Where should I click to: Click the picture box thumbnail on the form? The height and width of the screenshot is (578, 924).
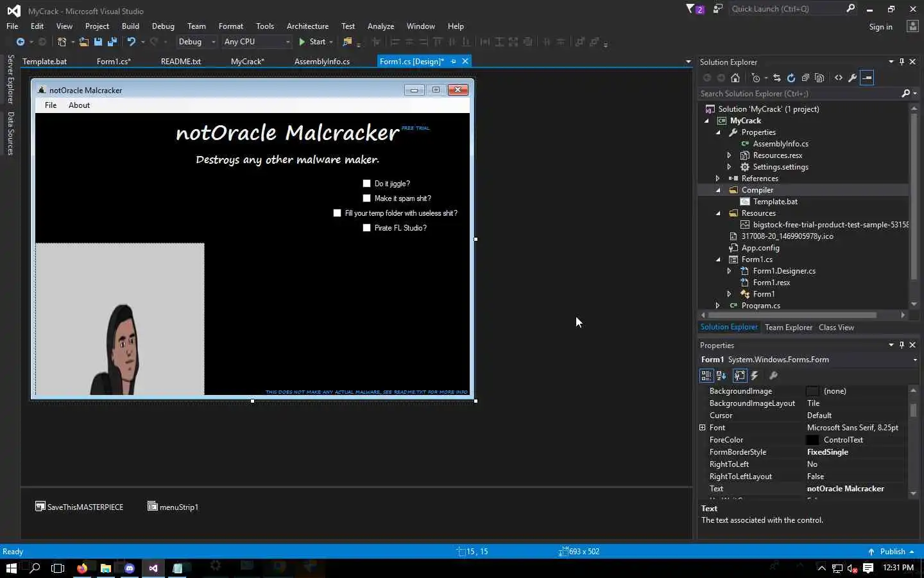pos(120,319)
